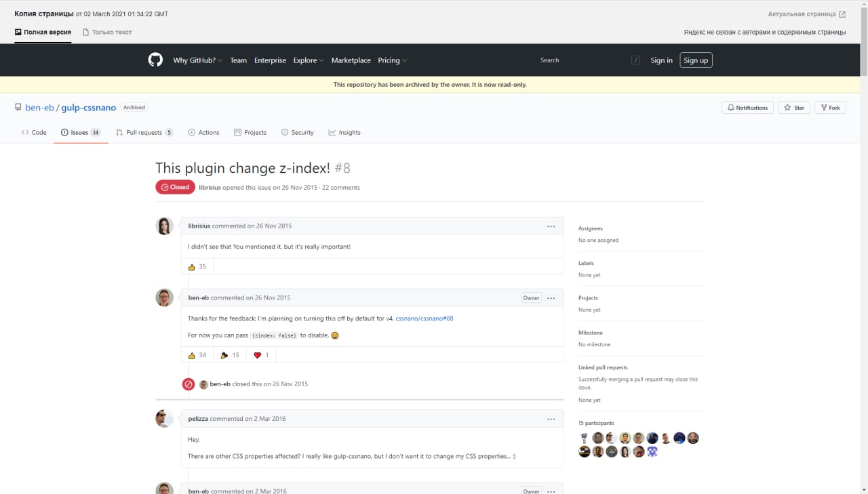Open options menu on ben-eb's 26 Nov comment
The height and width of the screenshot is (494, 868).
551,297
